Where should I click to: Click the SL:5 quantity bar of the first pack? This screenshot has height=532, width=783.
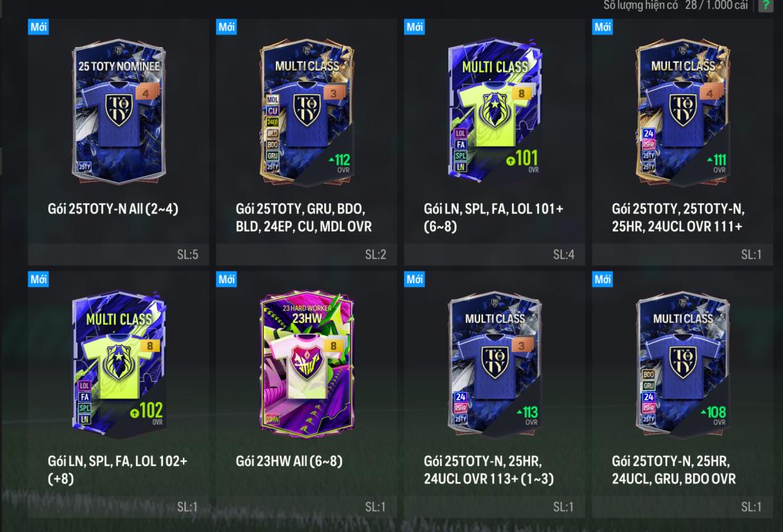point(118,254)
